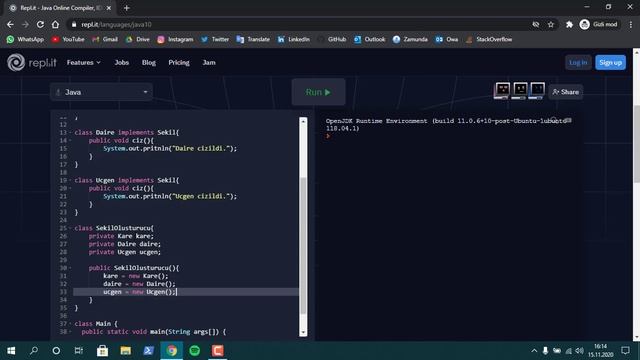
Task: Open the Gizli mod incognito profile
Action: pyautogui.click(x=599, y=24)
